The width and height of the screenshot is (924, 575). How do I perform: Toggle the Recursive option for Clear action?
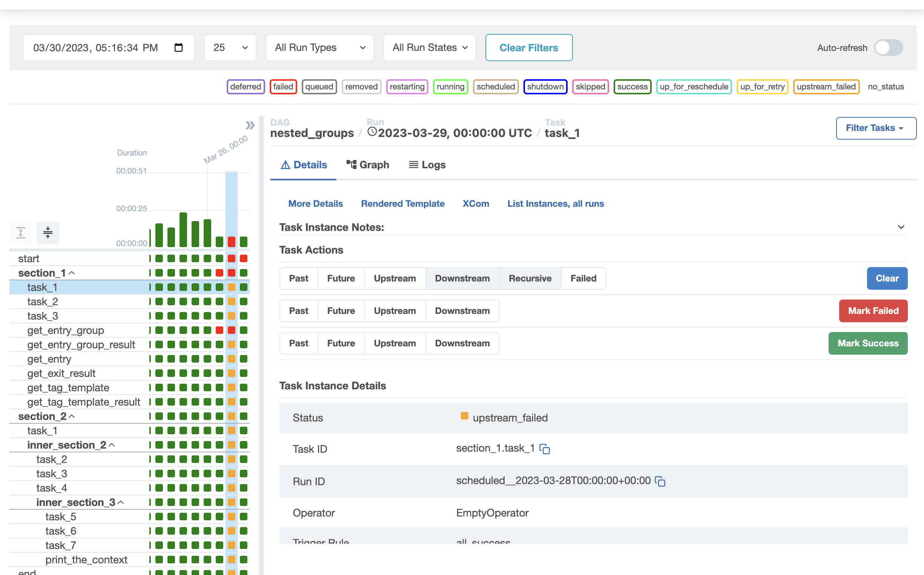click(530, 278)
